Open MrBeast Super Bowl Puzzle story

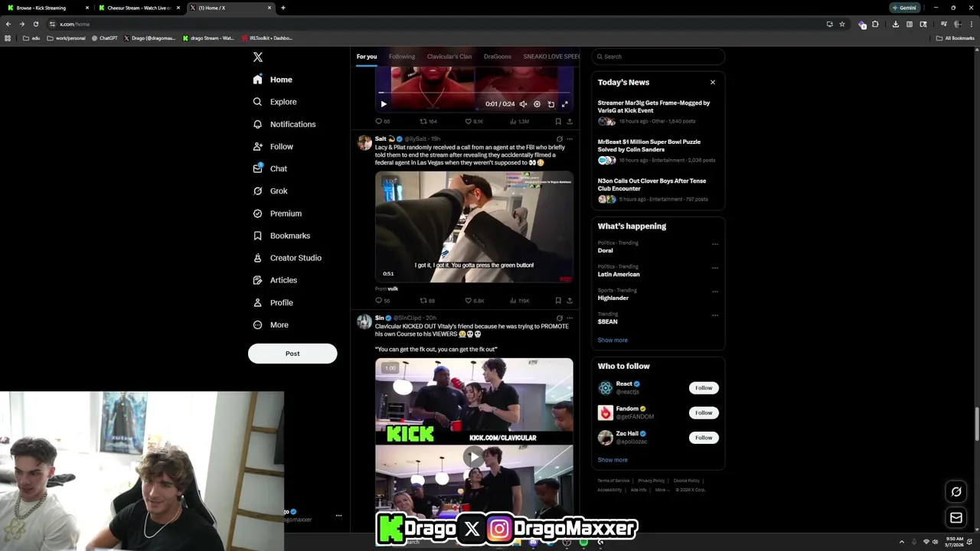[658, 151]
